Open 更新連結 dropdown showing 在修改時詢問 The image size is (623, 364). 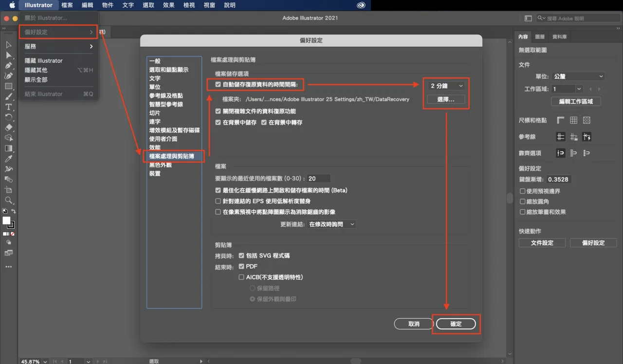pos(331,224)
